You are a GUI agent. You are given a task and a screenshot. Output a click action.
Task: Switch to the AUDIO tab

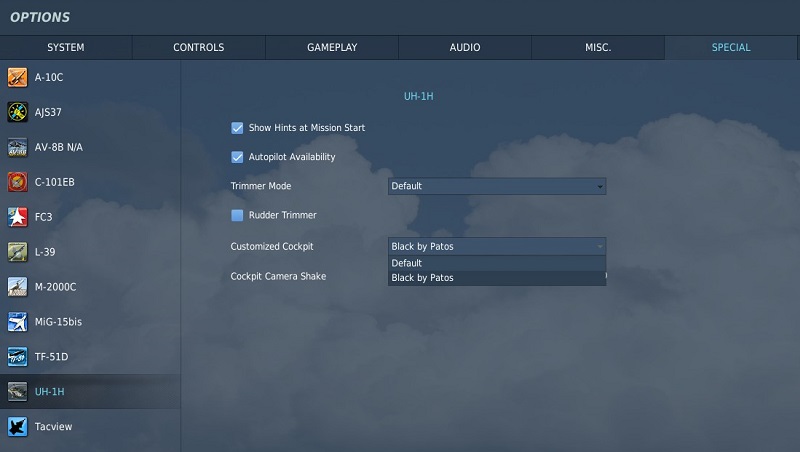[x=465, y=47]
